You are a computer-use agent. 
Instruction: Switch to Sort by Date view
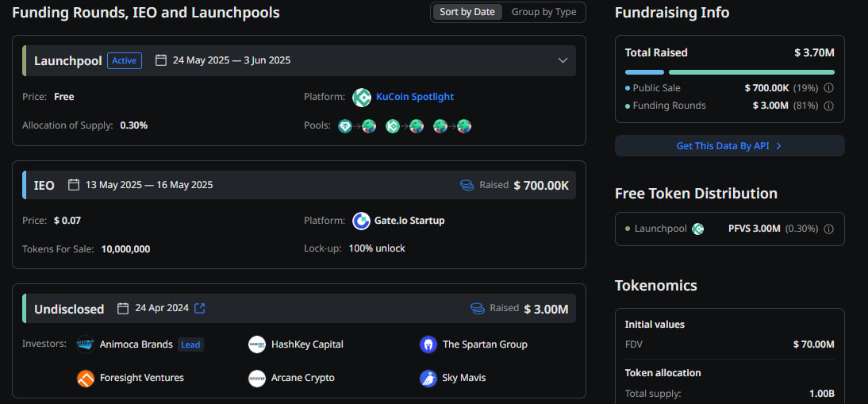click(467, 12)
